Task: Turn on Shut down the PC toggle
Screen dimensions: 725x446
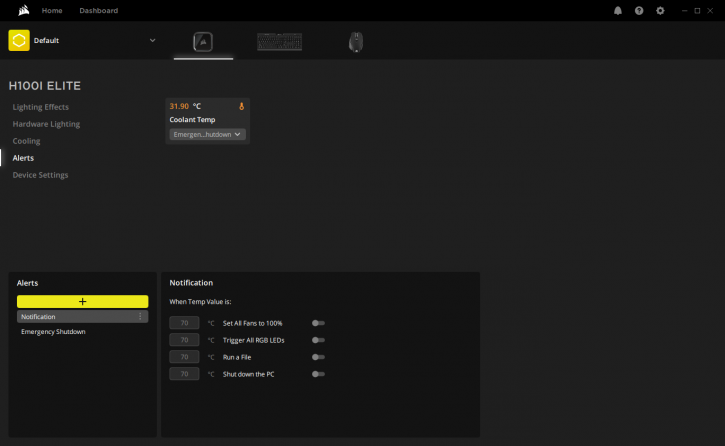Action: pyautogui.click(x=318, y=374)
